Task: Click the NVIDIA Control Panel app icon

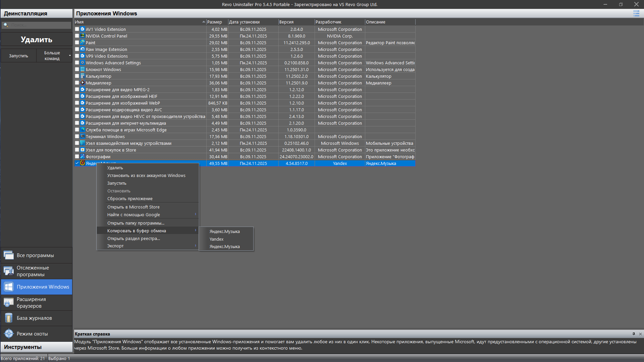Action: point(82,36)
